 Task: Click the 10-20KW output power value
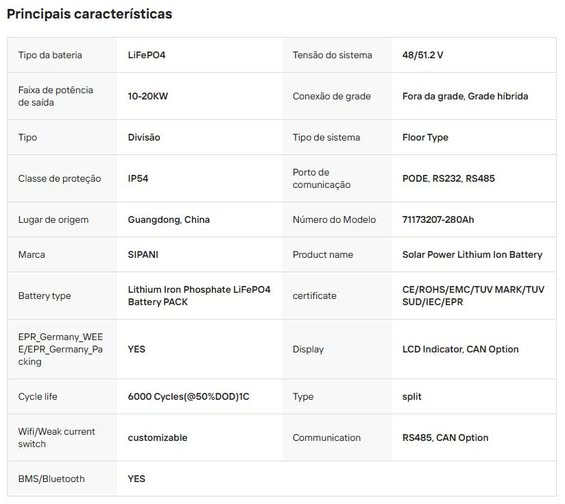148,96
